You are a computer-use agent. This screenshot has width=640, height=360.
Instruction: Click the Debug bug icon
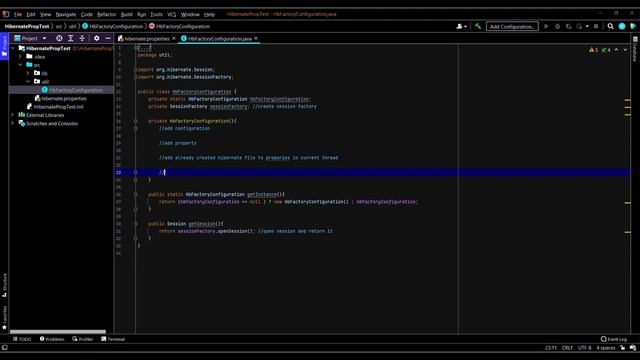pos(558,26)
